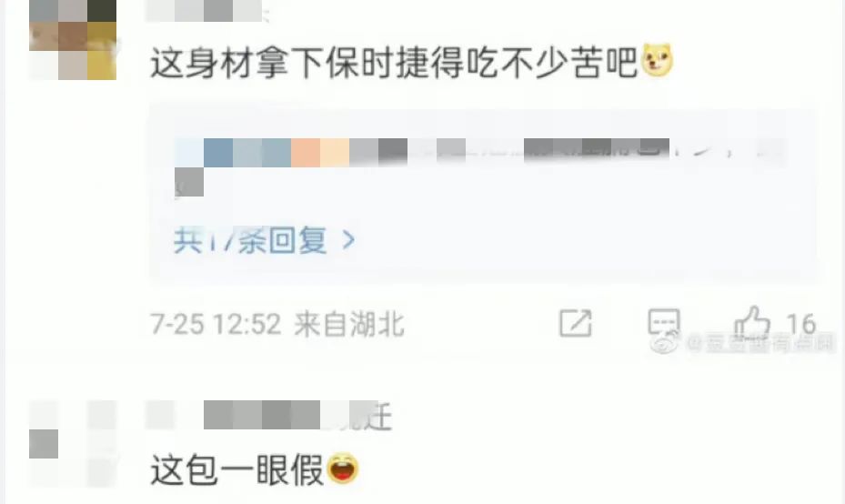Open second commenter's username ending in 迁
845x504 pixels.
(x=268, y=415)
